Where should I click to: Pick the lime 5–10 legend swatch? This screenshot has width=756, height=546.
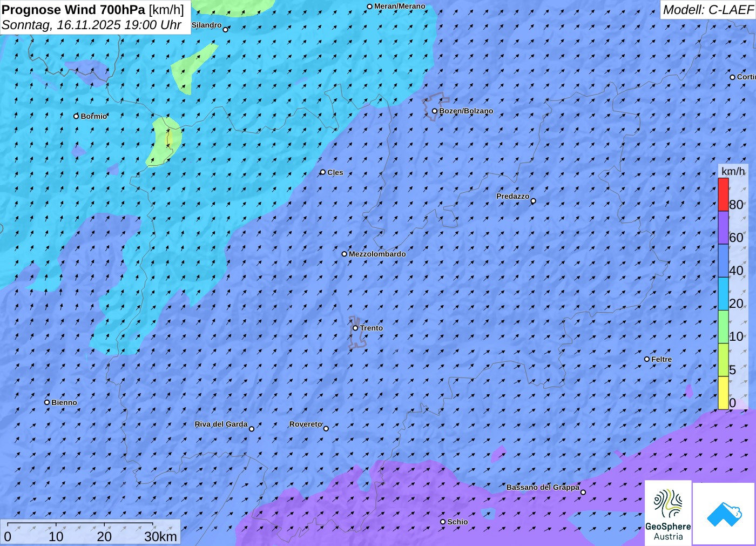pyautogui.click(x=723, y=360)
